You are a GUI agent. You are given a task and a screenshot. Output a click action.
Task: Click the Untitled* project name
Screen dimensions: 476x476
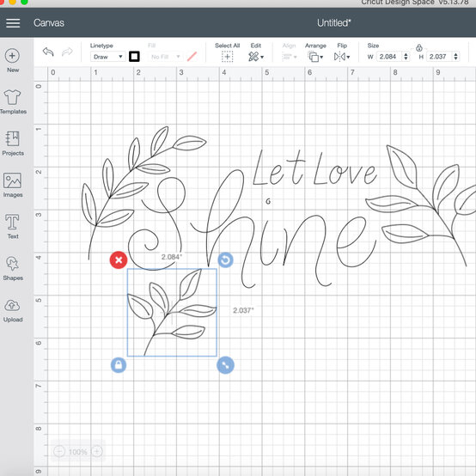[334, 23]
